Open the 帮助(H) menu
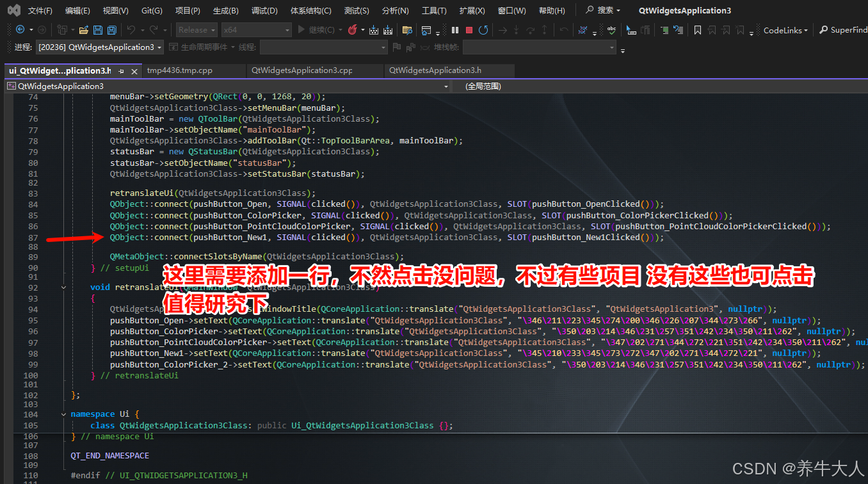The width and height of the screenshot is (868, 484). pos(552,10)
